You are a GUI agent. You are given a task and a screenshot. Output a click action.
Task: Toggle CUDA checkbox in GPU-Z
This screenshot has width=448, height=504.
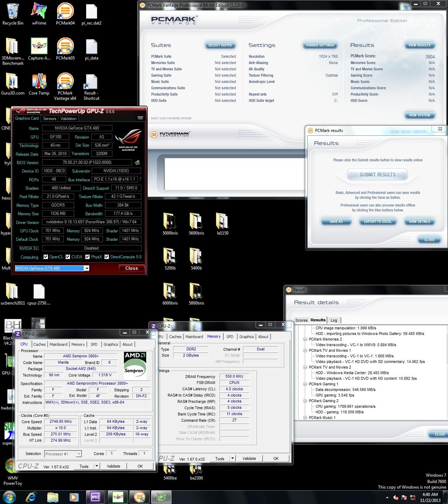coord(68,257)
